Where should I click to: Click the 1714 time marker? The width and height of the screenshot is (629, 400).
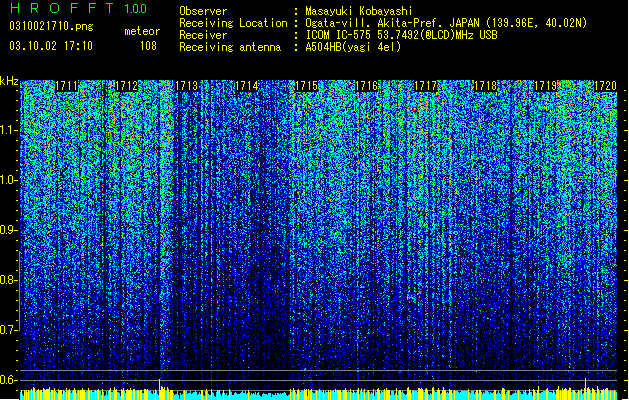coord(246,86)
